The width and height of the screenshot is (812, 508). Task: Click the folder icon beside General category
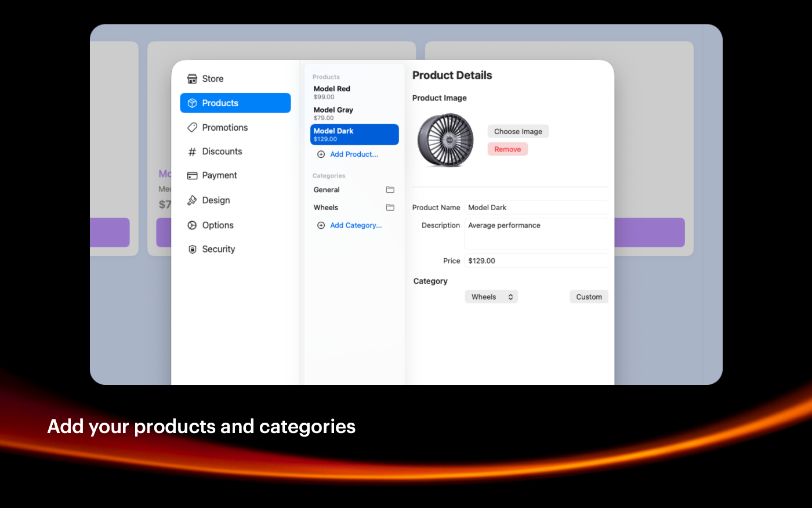390,190
